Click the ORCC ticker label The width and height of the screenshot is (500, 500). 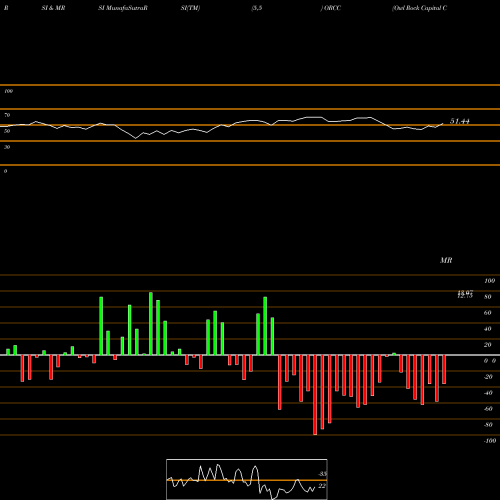332,8
